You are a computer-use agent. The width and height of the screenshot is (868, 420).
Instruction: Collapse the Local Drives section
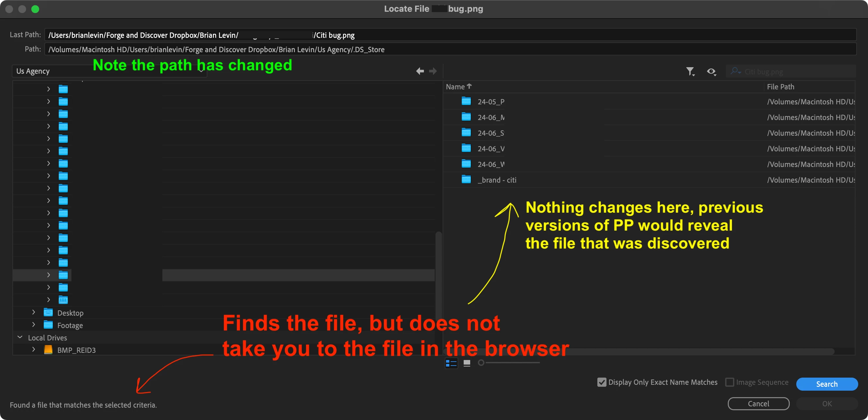tap(20, 337)
